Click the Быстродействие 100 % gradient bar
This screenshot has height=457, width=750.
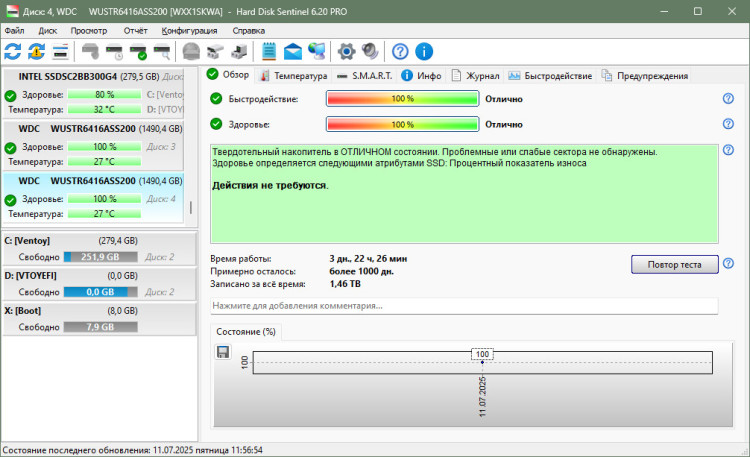pyautogui.click(x=402, y=99)
